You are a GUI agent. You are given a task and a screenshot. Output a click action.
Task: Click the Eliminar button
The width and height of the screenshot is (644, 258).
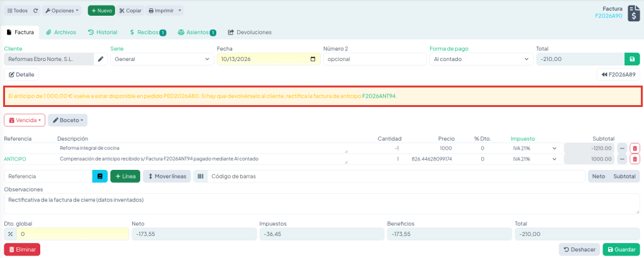[22, 249]
